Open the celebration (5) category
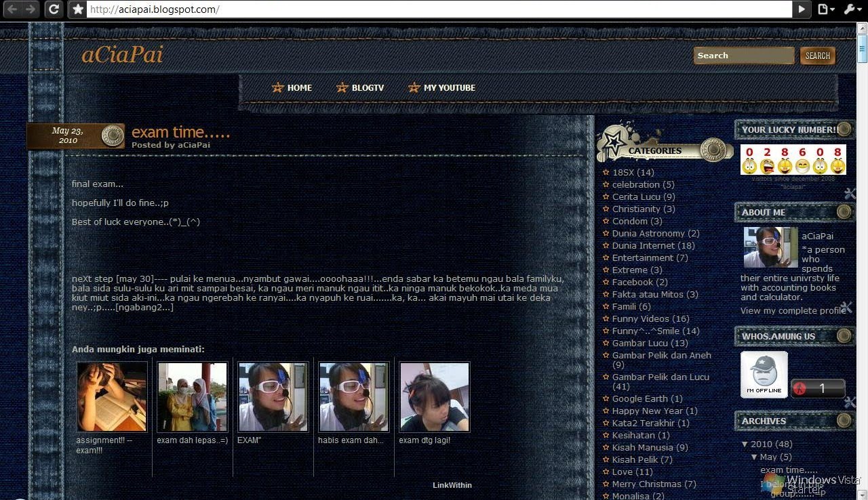 pos(643,184)
